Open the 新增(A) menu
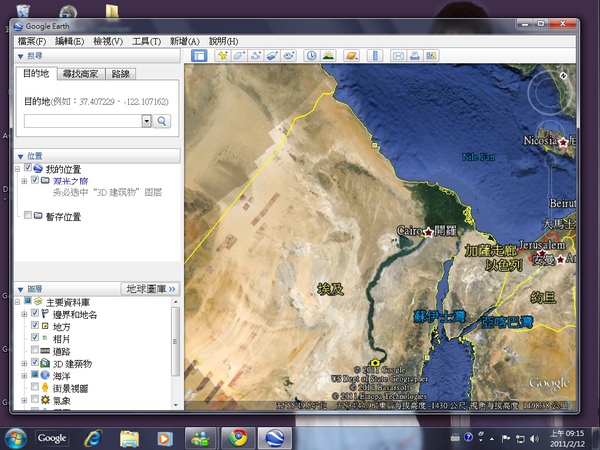The width and height of the screenshot is (600, 450). pyautogui.click(x=184, y=41)
